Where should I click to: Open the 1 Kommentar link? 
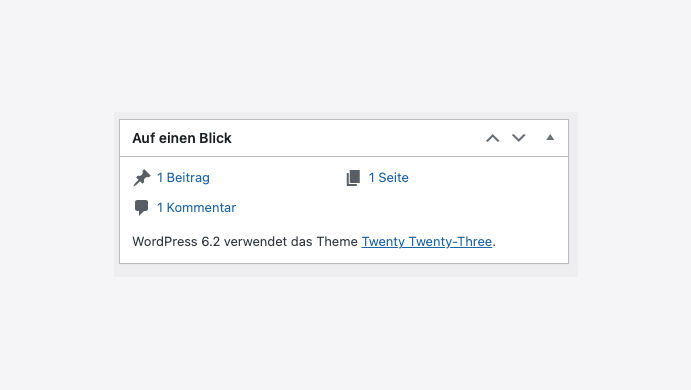(197, 208)
